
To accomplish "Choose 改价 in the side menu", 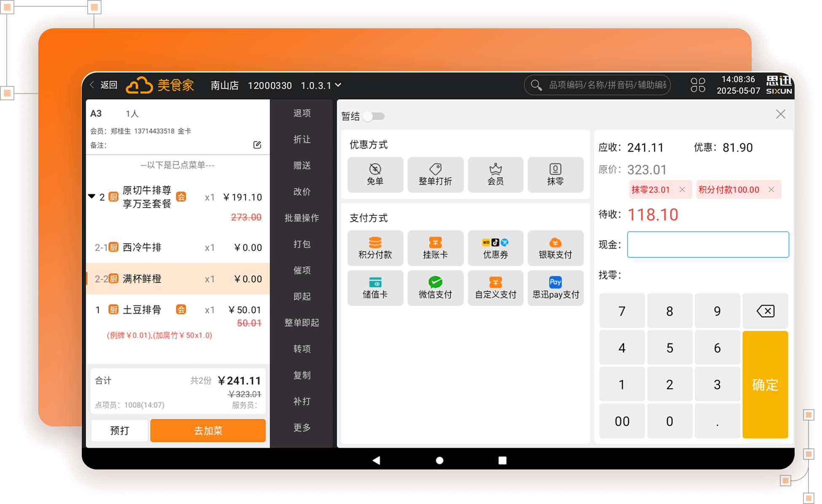I will tap(302, 191).
